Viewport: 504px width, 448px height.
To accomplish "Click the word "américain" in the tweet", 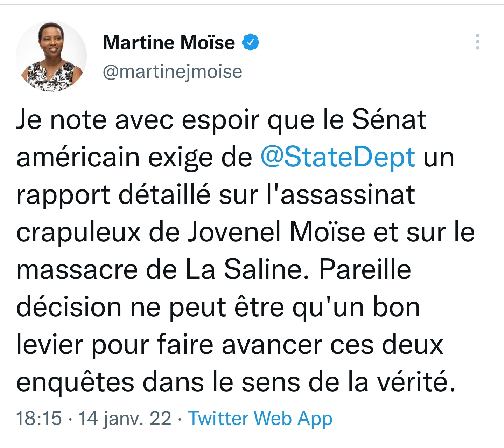I will point(78,157).
